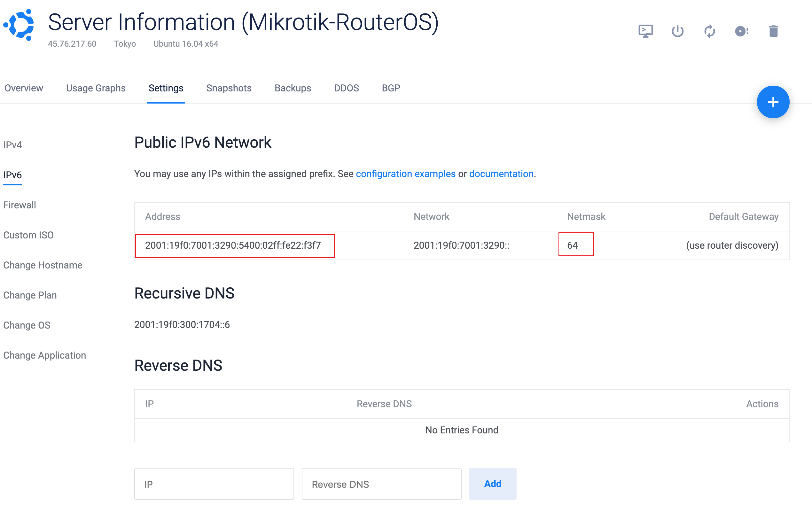Click the Default Gateway column header
The width and height of the screenshot is (812, 528).
(x=743, y=217)
